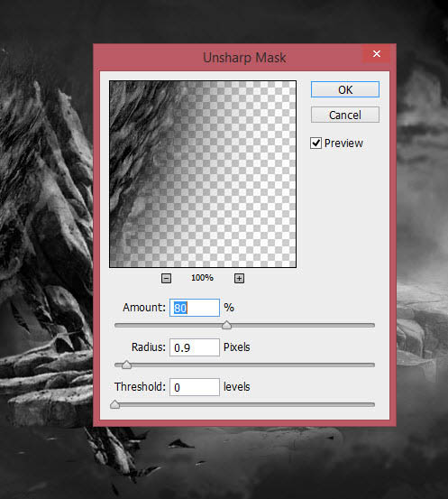Click the Amount percentage input field
This screenshot has width=448, height=499.
[195, 308]
